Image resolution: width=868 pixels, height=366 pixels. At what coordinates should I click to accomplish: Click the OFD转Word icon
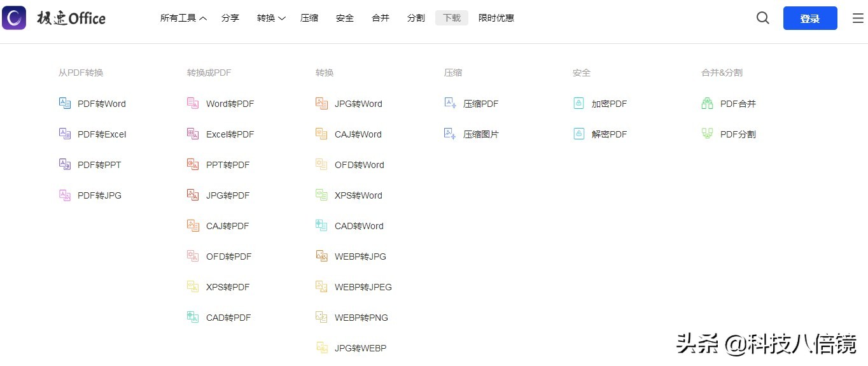[x=321, y=164]
